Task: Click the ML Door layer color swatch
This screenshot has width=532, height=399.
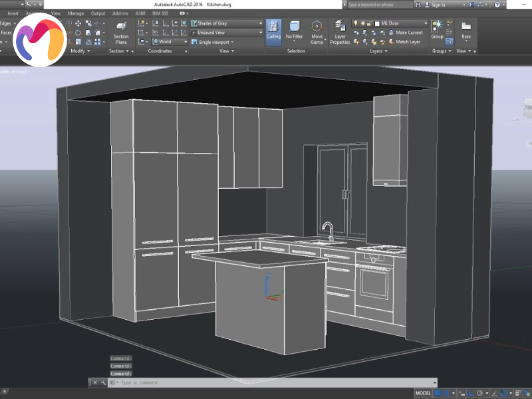Action: coord(377,23)
